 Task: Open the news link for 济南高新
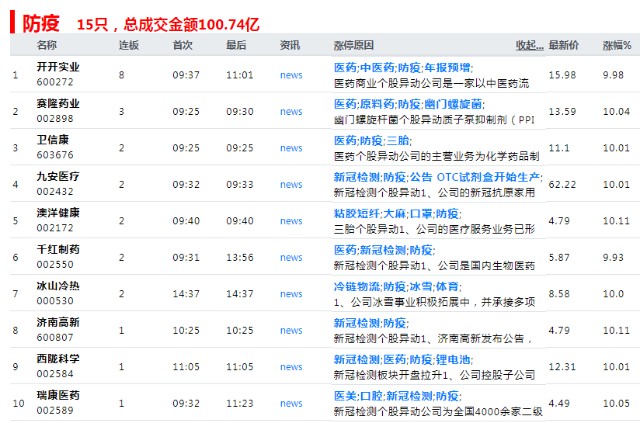291,330
